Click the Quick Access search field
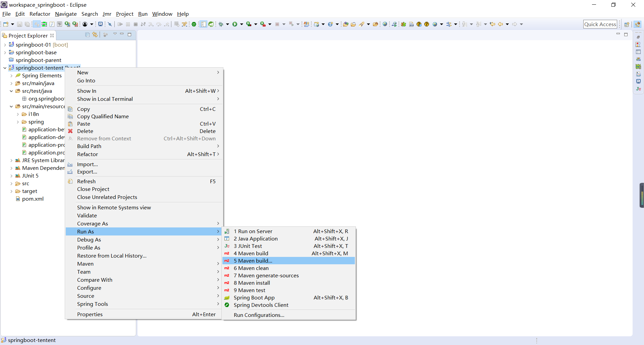This screenshot has height=345, width=644. point(600,24)
